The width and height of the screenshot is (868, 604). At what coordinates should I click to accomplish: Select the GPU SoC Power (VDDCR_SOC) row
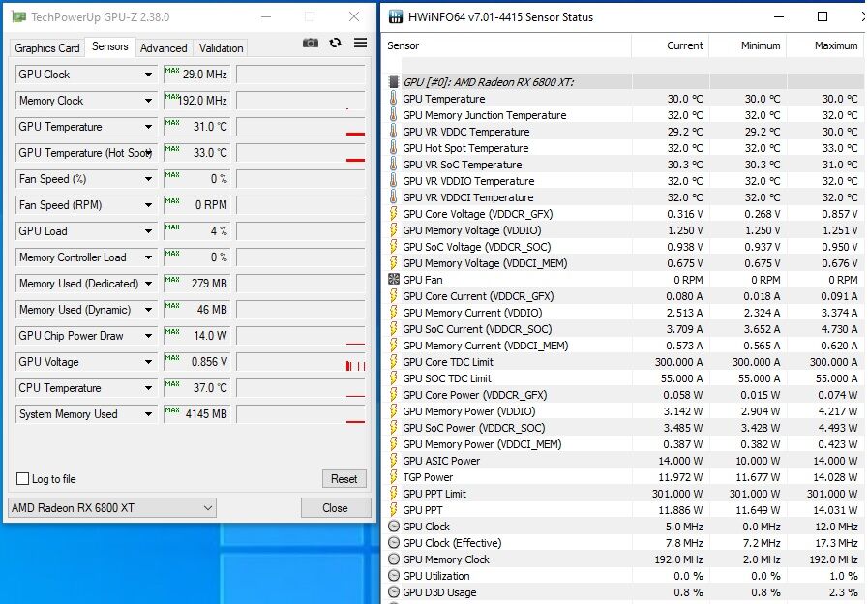point(623,428)
